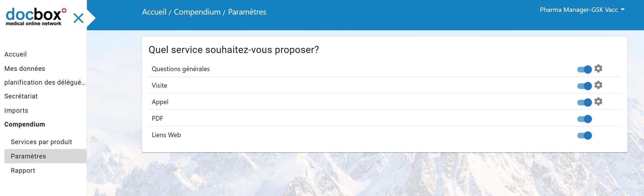Toggle the Liens Web service off
The height and width of the screenshot is (196, 644).
(x=584, y=135)
